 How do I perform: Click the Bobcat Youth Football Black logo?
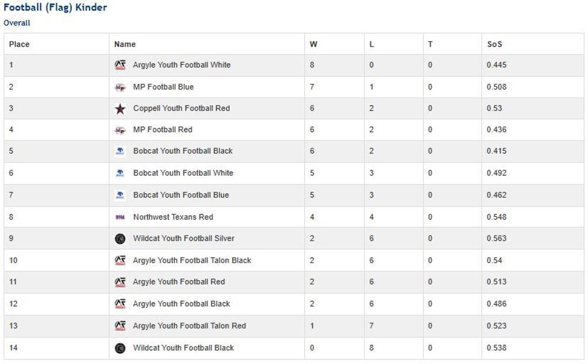[x=120, y=151]
